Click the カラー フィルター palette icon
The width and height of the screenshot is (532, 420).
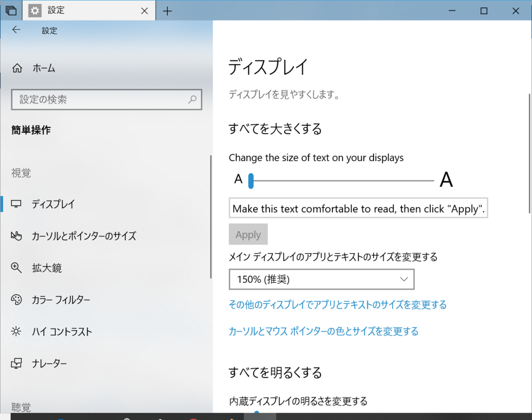pyautogui.click(x=16, y=299)
